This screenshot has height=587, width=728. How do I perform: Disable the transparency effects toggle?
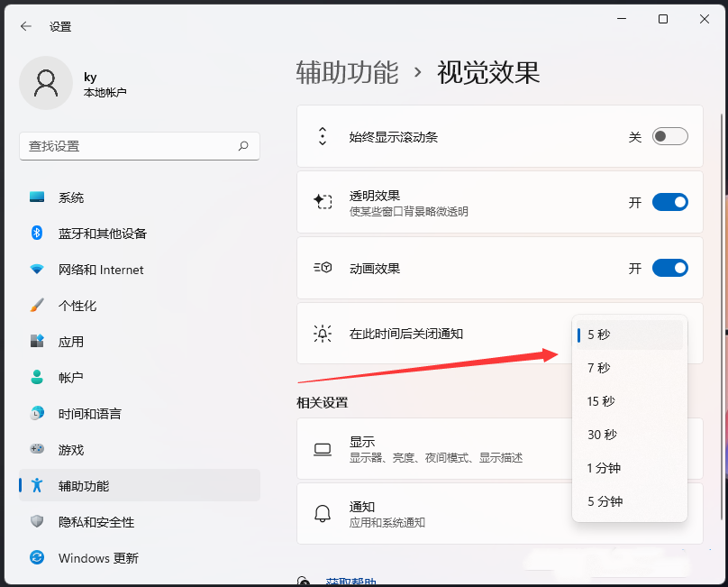(x=669, y=202)
